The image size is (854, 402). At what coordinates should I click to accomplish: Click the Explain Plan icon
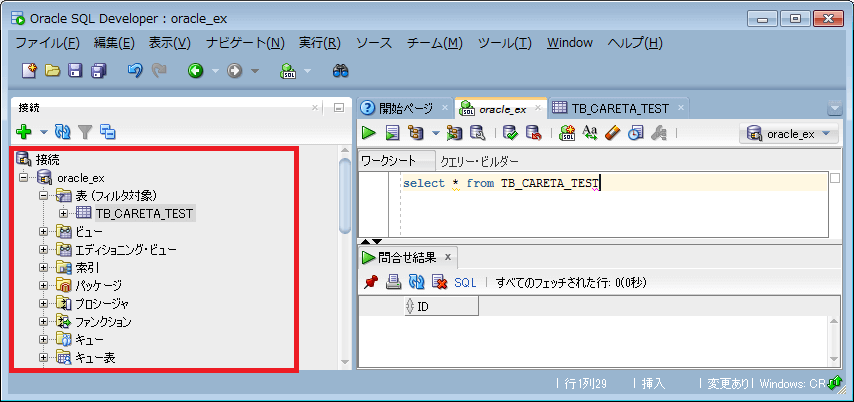point(416,132)
